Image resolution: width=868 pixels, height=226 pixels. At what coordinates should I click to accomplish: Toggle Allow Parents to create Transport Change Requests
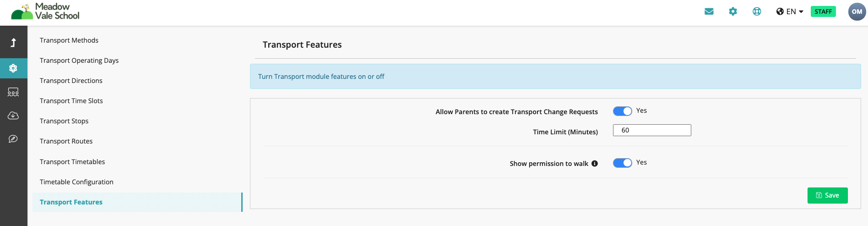click(622, 111)
